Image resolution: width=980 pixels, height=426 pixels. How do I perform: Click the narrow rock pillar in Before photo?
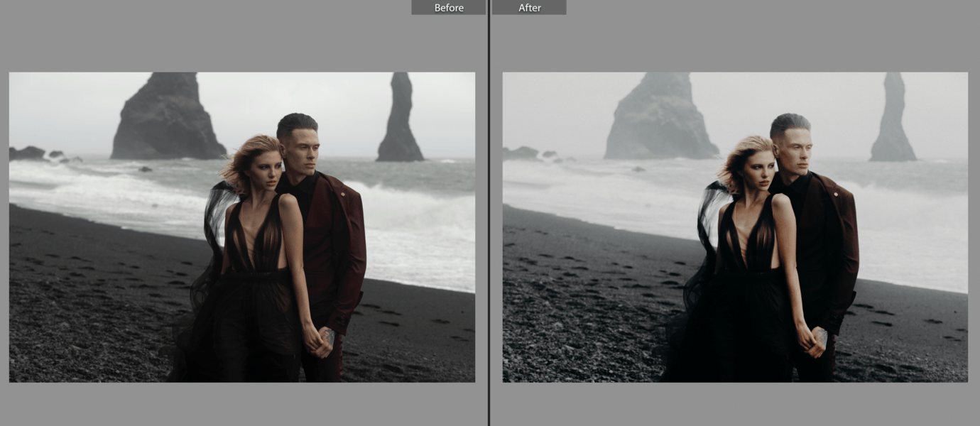(x=400, y=121)
